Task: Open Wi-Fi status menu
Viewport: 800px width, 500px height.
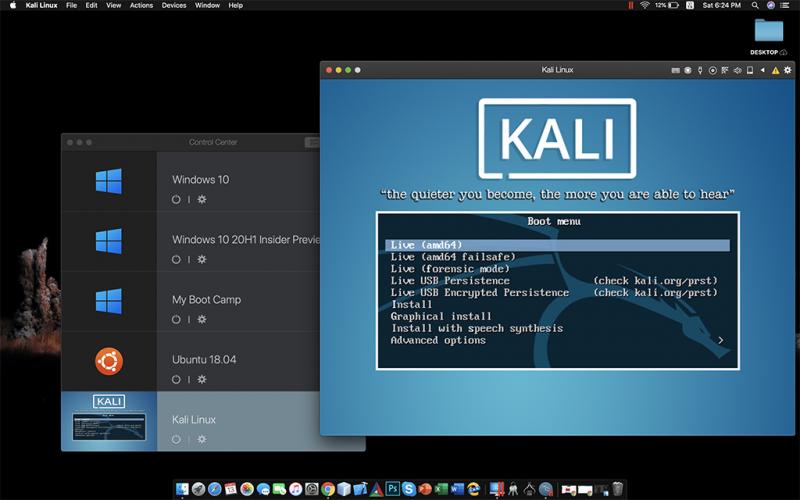Action: coord(644,5)
